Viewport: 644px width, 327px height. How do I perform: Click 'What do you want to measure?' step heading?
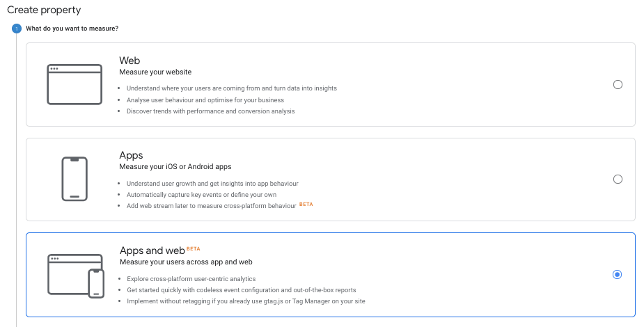pos(72,29)
